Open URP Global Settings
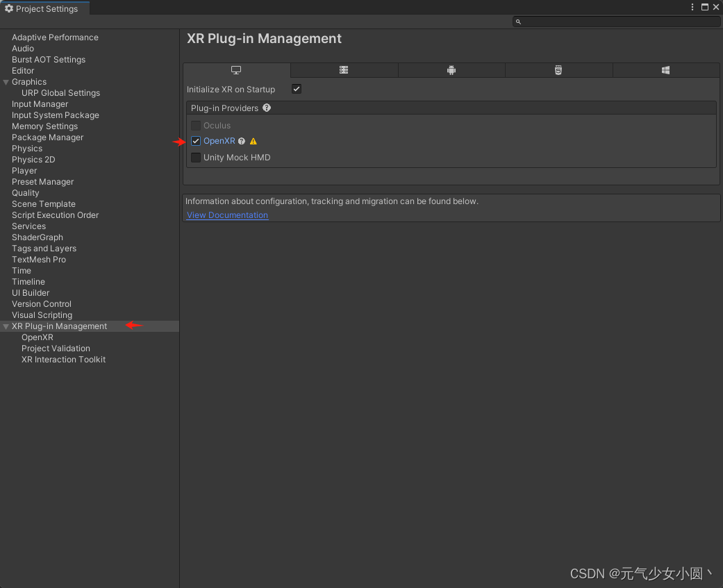The width and height of the screenshot is (723, 588). pos(60,92)
